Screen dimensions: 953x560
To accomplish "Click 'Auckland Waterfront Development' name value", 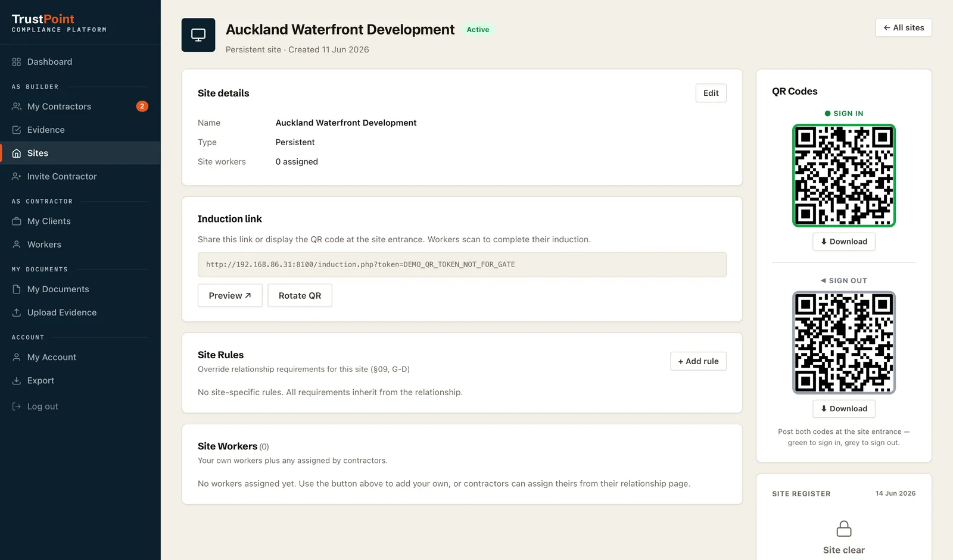I will [x=346, y=123].
